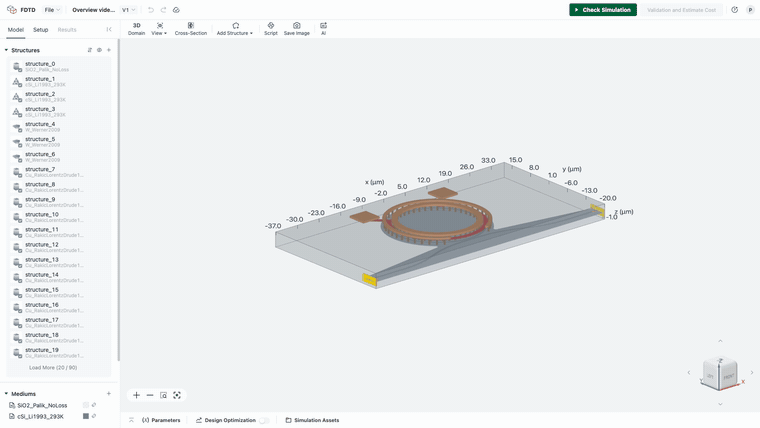The image size is (760, 428).
Task: Toggle the 3D Domain view
Action: (x=136, y=29)
